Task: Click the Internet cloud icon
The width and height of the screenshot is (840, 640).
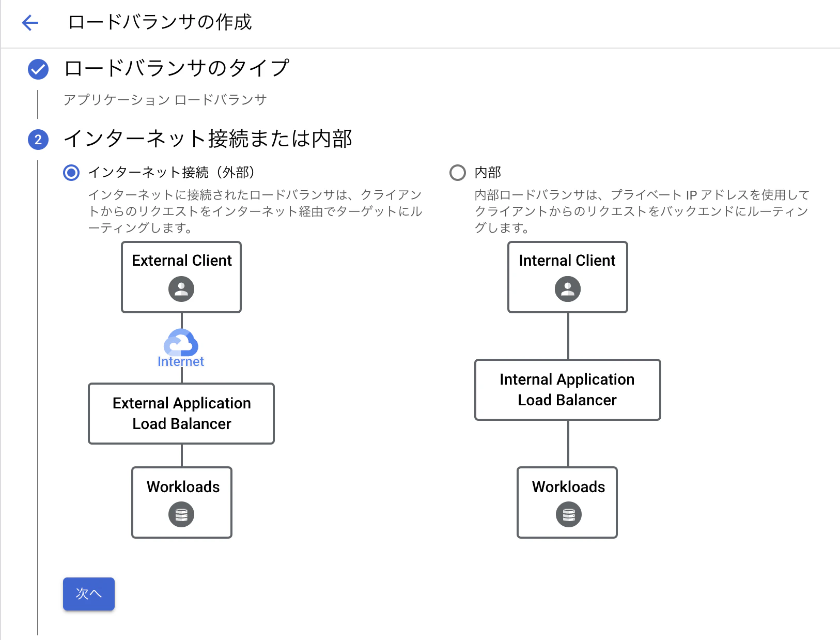Action: click(180, 343)
